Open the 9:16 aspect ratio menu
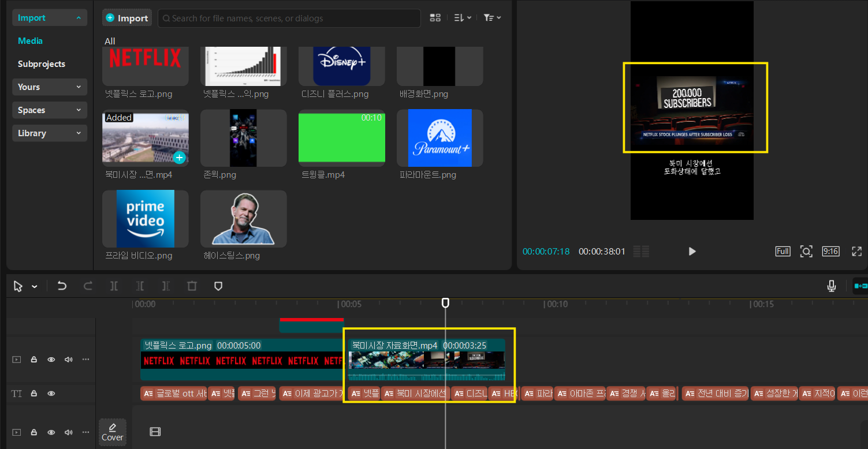This screenshot has width=868, height=449. click(x=830, y=251)
